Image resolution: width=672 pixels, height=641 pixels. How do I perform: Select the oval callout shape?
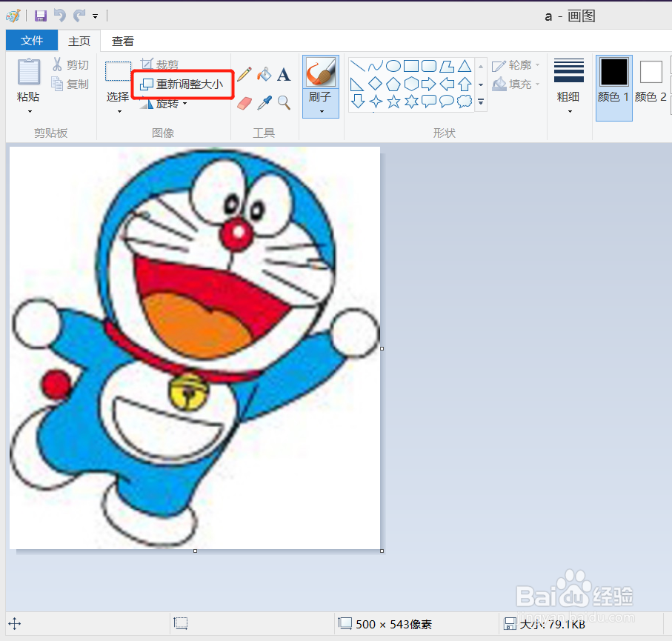[x=447, y=102]
